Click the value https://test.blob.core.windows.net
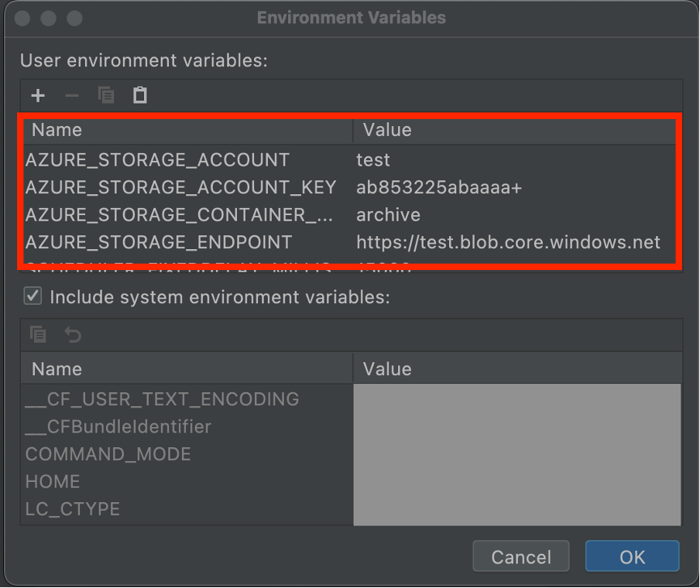This screenshot has height=588, width=700. pyautogui.click(x=515, y=242)
